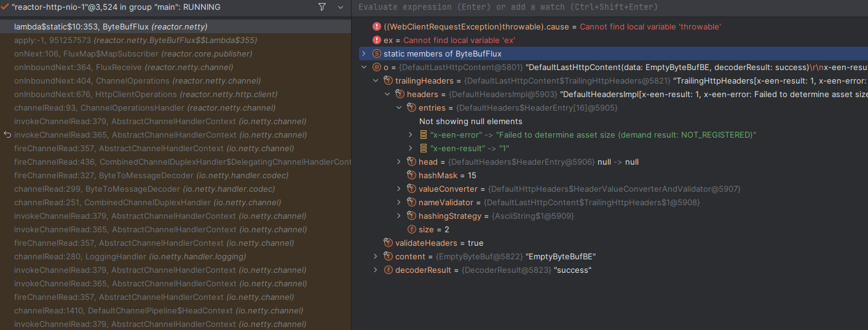Expand static members of ByteBufFlux

click(363, 54)
